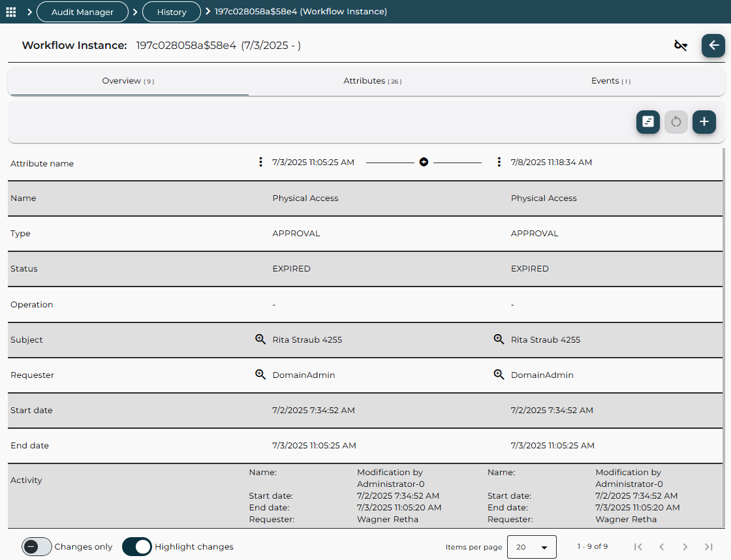
Task: Click the magnifier icon beside DomainAdmin requester
Action: (260, 374)
